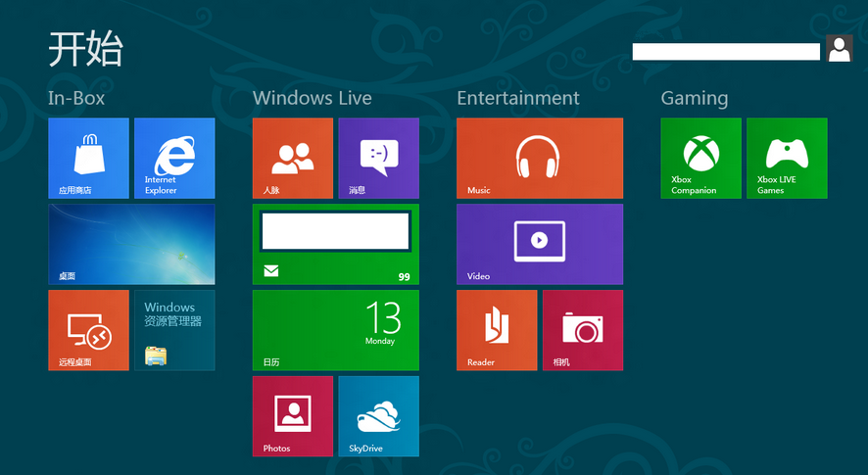Open the Video tile
Image resolution: width=868 pixels, height=475 pixels.
(x=540, y=244)
